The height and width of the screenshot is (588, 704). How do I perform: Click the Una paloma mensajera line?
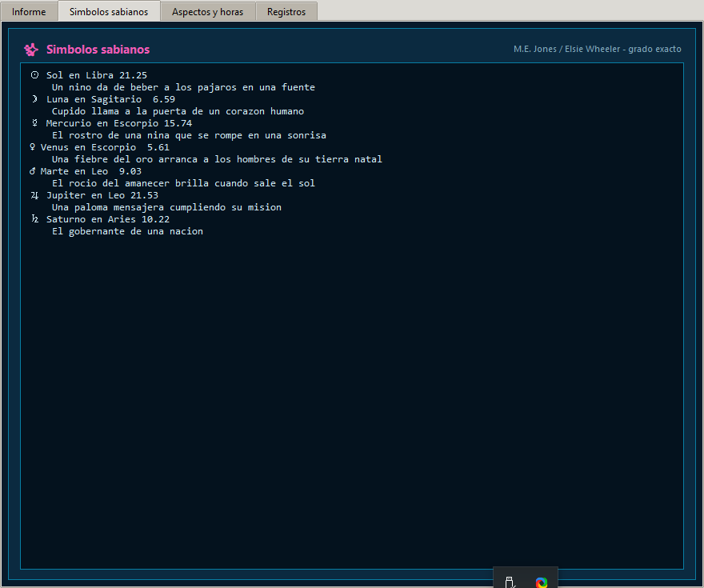point(166,207)
